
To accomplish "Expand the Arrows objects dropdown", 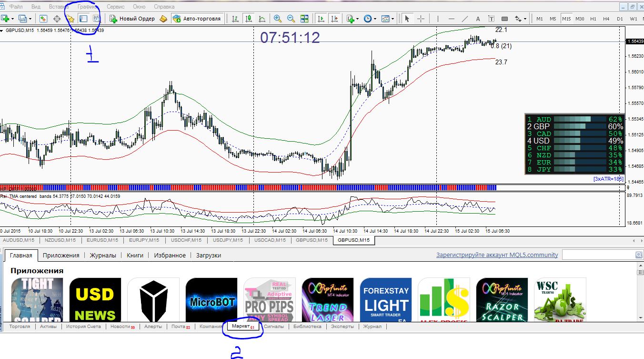I will [x=525, y=19].
